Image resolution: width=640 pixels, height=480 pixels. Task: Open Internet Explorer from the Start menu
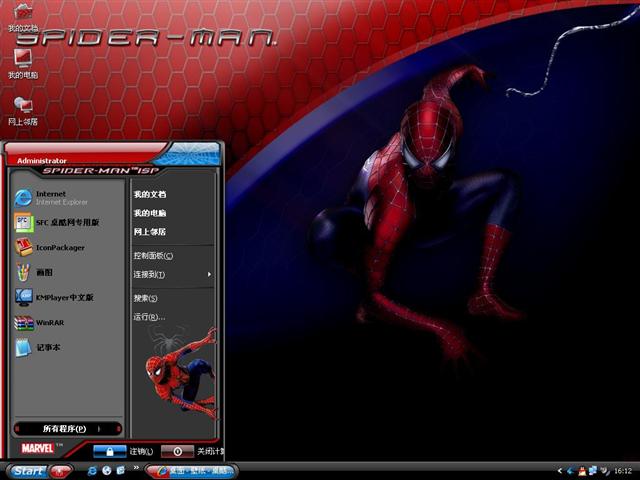coord(50,197)
